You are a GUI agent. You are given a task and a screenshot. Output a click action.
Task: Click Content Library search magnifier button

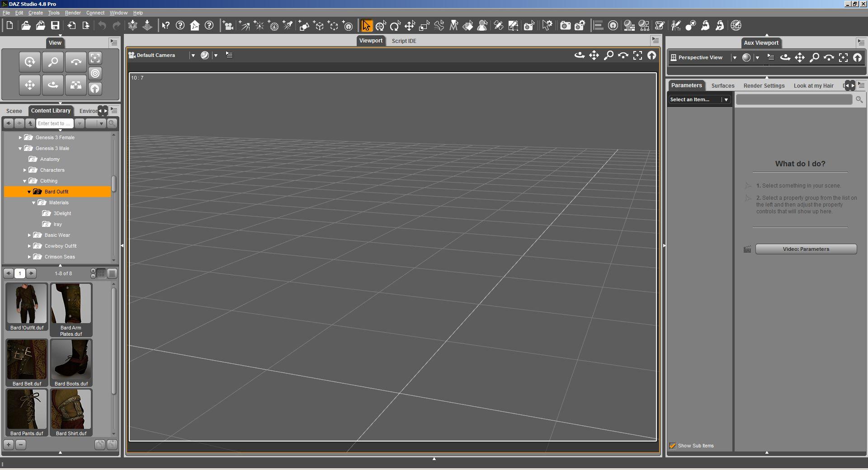coord(112,123)
